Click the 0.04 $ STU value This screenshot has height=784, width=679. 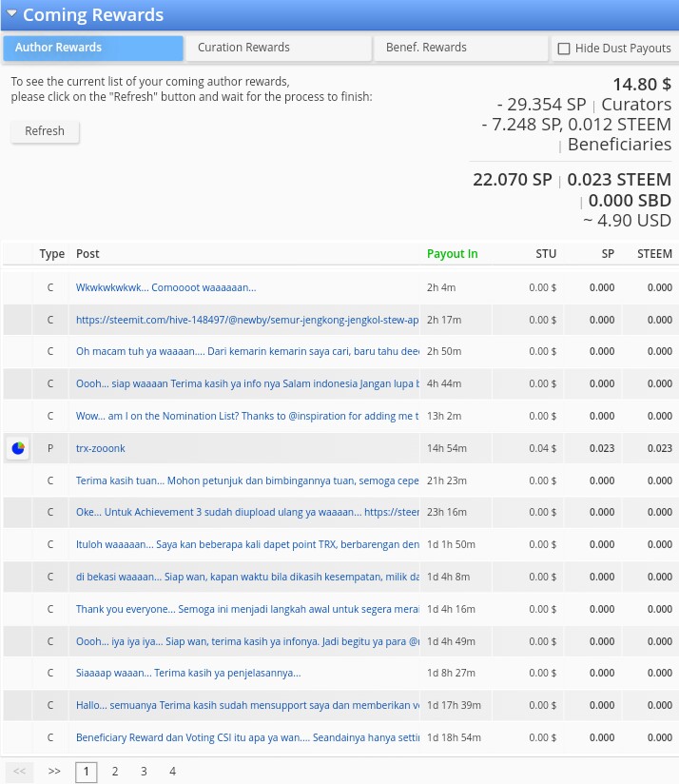coord(543,448)
